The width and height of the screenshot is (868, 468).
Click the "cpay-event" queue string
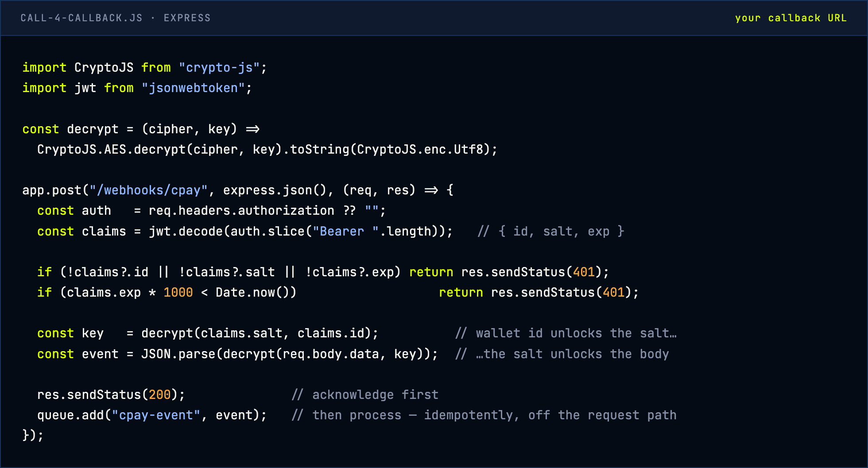pyautogui.click(x=156, y=415)
